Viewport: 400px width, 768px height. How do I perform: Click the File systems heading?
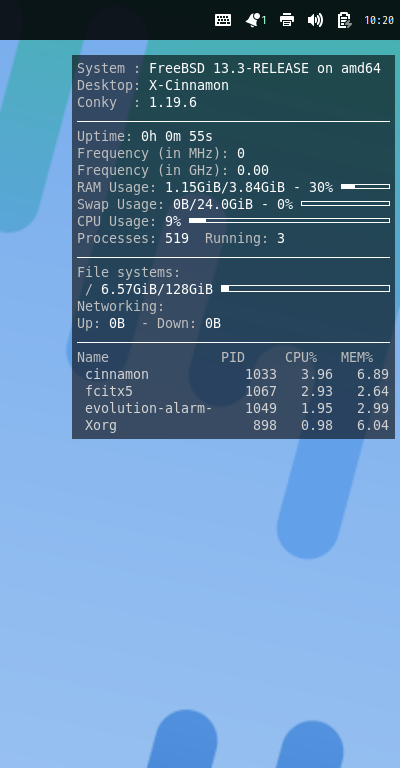click(x=129, y=272)
